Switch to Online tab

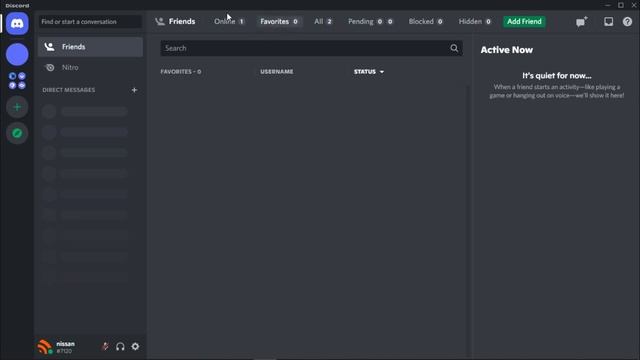(x=229, y=22)
